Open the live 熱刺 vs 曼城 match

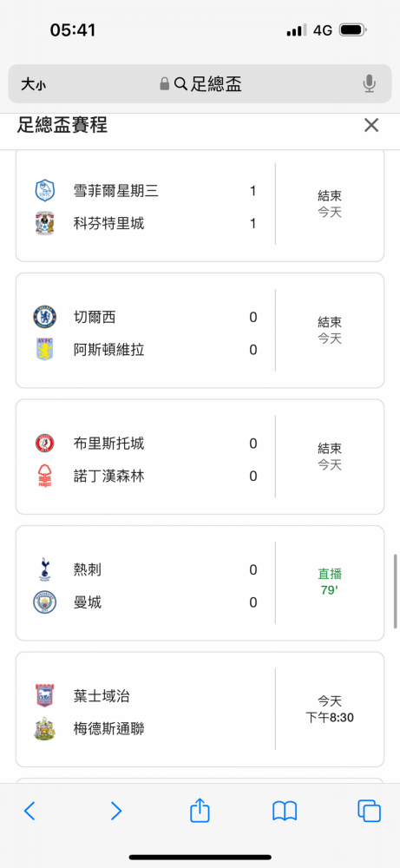200,583
